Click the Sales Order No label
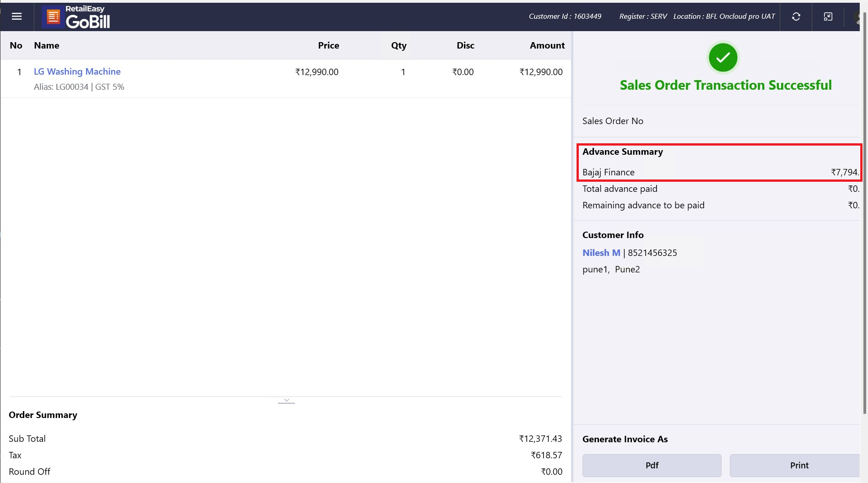868x483 pixels. click(x=613, y=121)
